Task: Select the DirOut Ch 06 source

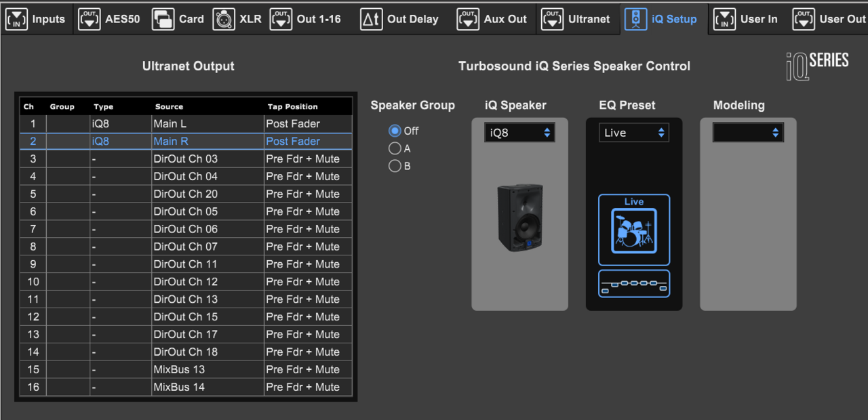Action: pos(208,229)
